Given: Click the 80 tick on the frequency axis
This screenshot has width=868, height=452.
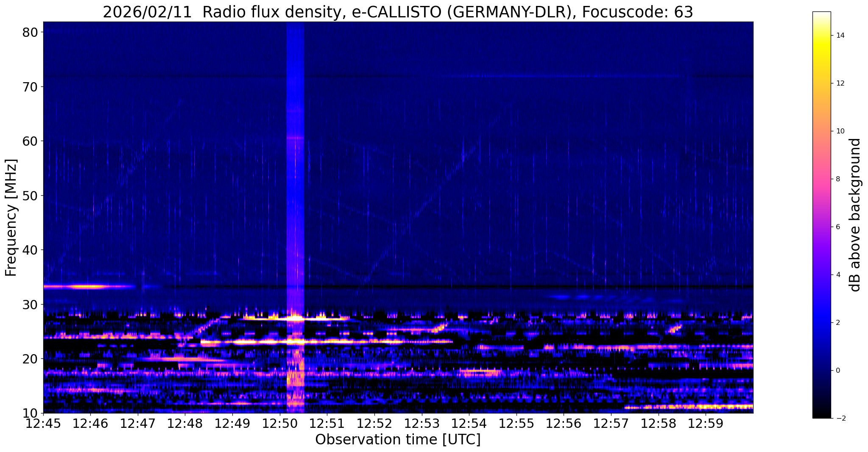Looking at the screenshot, I should pyautogui.click(x=31, y=32).
